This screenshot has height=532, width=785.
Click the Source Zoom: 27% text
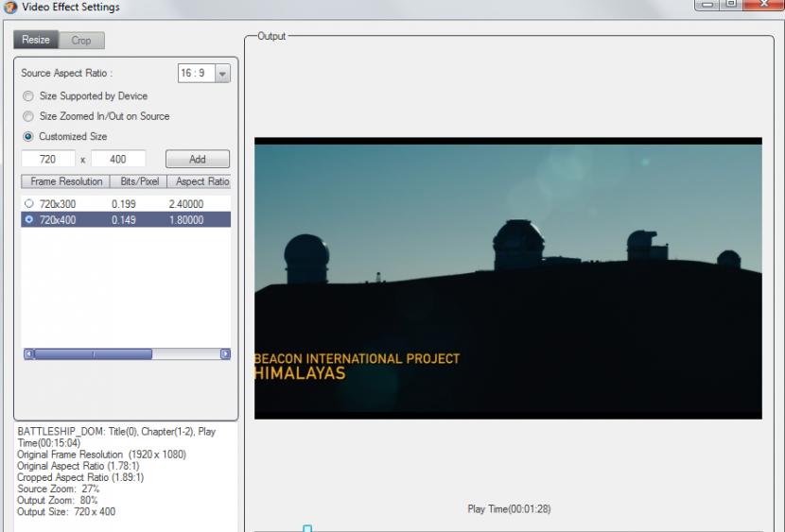(58, 489)
